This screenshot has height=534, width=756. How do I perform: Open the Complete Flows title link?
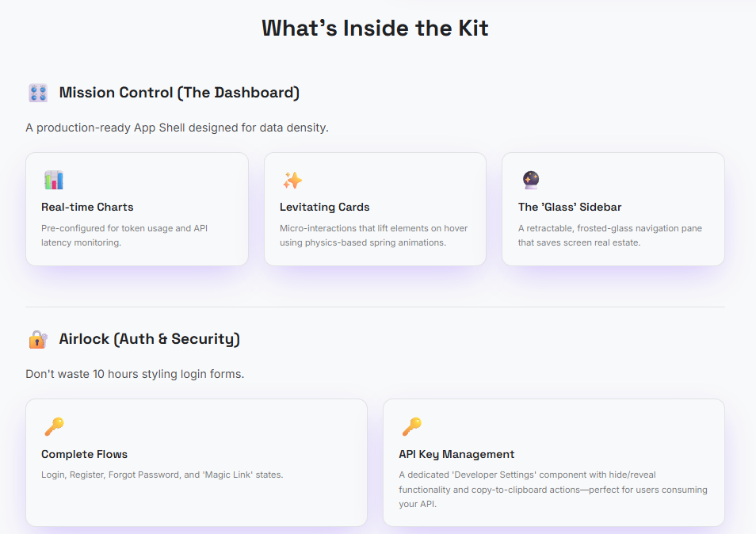point(84,454)
